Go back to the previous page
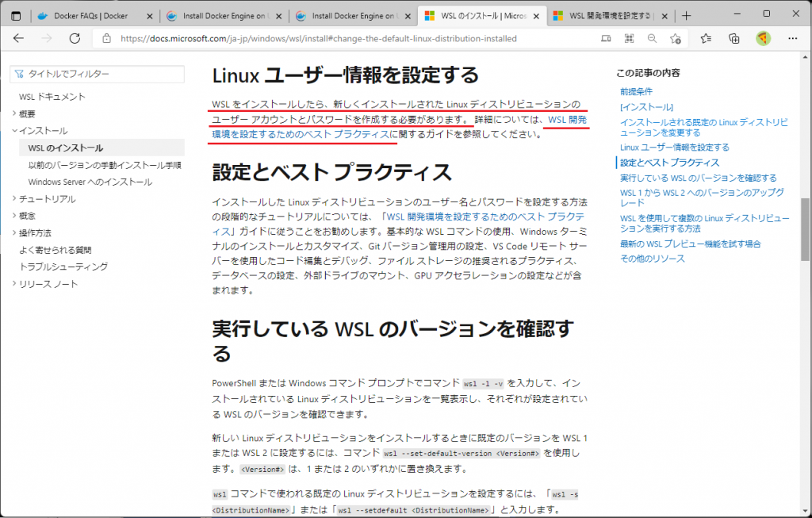The image size is (812, 518). point(19,38)
